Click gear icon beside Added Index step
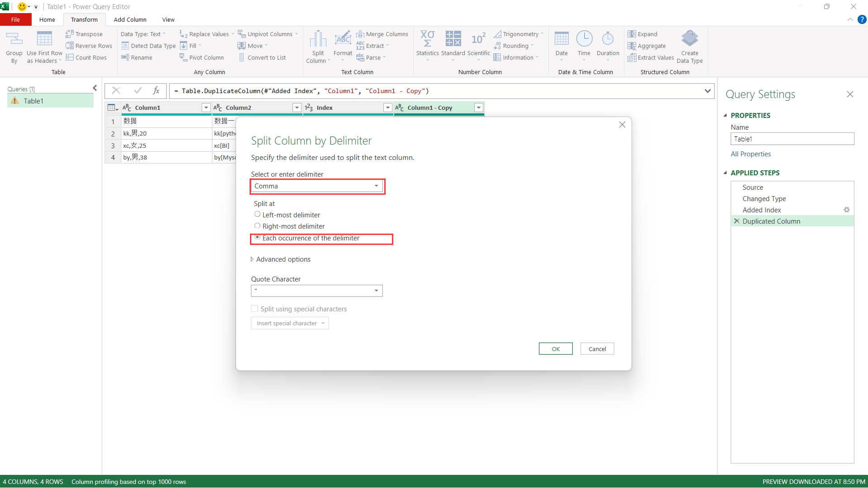The width and height of the screenshot is (868, 488). click(x=846, y=210)
